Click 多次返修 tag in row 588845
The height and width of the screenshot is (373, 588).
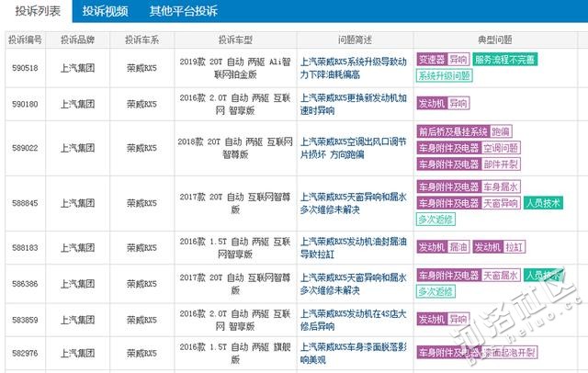[435, 220]
